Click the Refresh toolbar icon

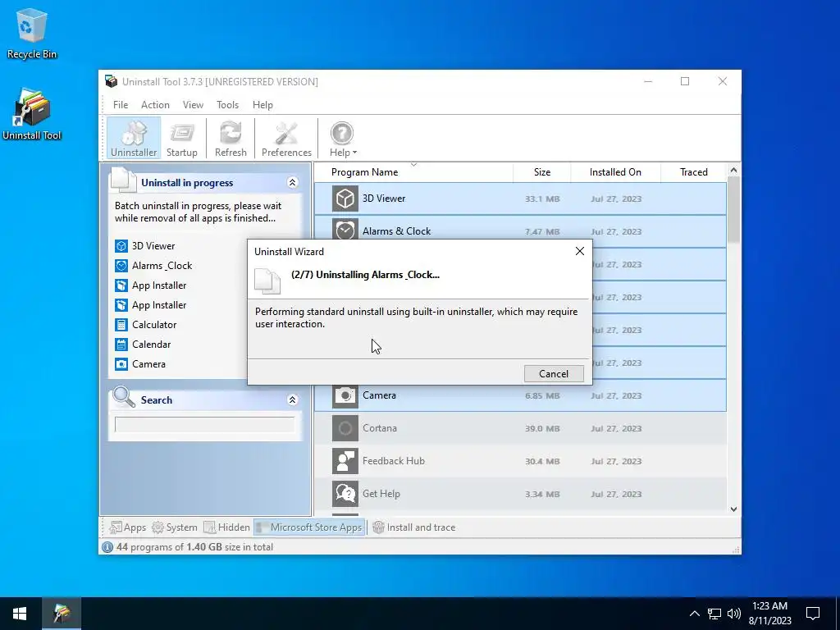[x=231, y=139]
